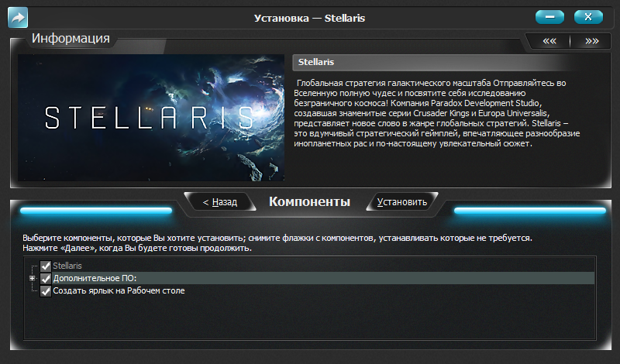
Task: Click the Stellaris description heading
Action: pos(316,62)
